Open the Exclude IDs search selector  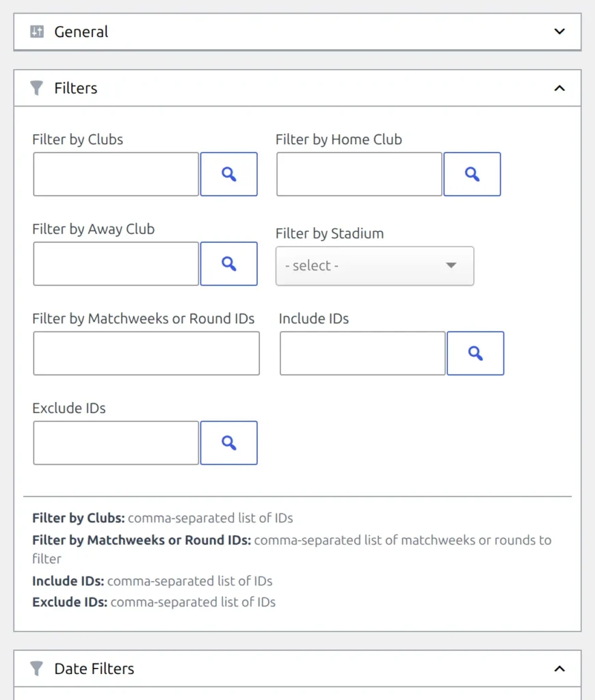tap(228, 443)
